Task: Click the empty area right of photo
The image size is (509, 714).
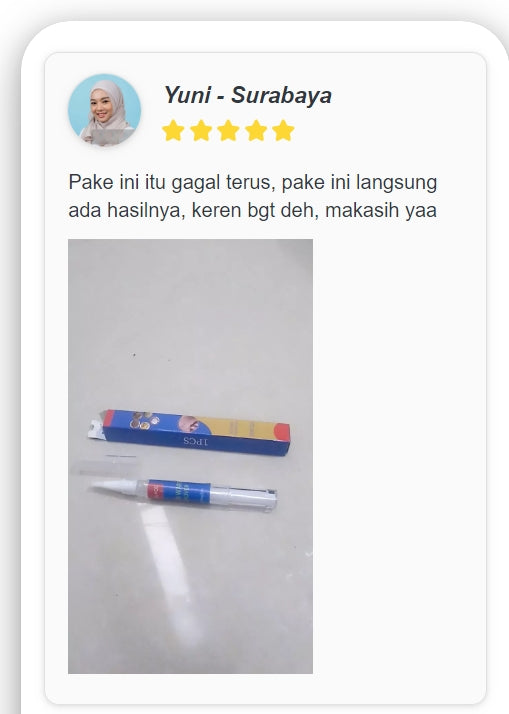Action: coord(399,456)
